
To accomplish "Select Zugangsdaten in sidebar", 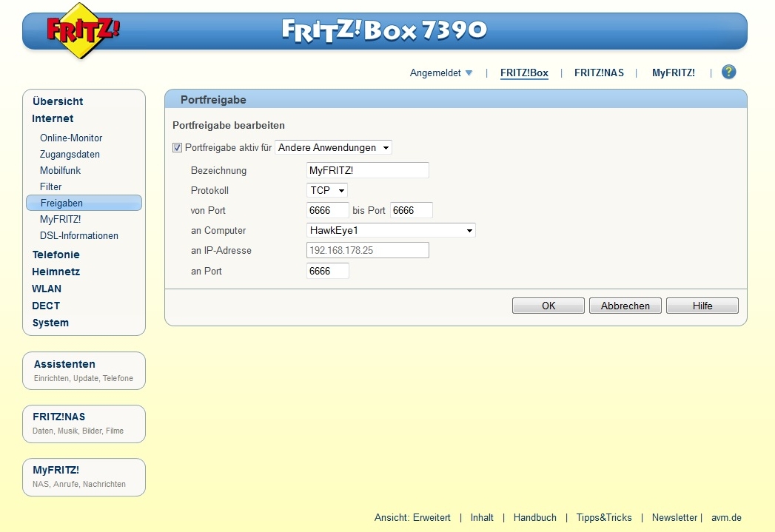I will pyautogui.click(x=70, y=154).
